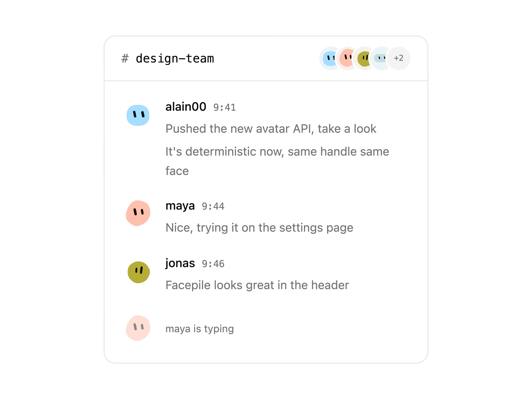This screenshot has height=399, width=532.
Task: Open the maya username at 9:44
Action: pos(180,206)
